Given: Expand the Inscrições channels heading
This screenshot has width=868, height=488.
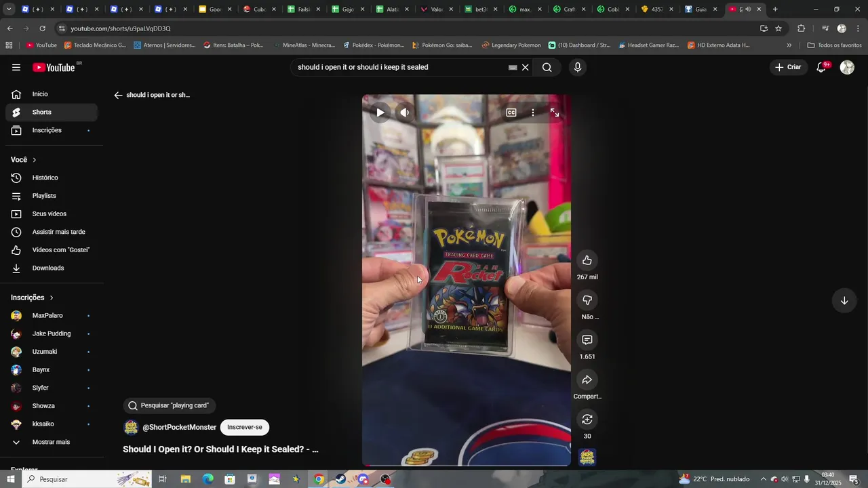Looking at the screenshot, I should pyautogui.click(x=32, y=298).
